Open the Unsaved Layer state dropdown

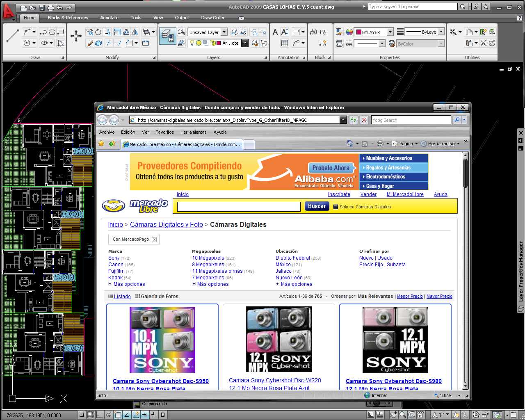point(224,32)
